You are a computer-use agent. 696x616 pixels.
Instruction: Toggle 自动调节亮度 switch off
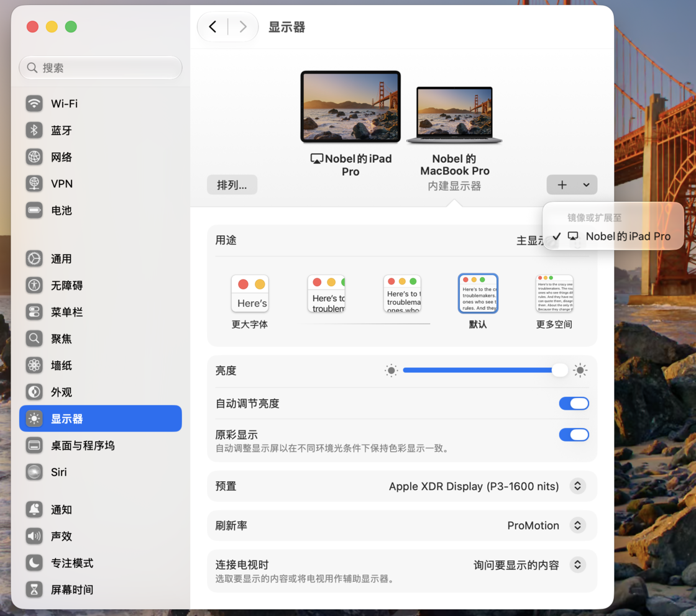574,404
